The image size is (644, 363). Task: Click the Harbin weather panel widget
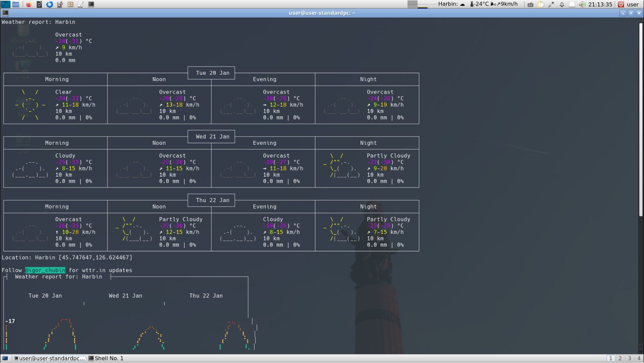(479, 4)
